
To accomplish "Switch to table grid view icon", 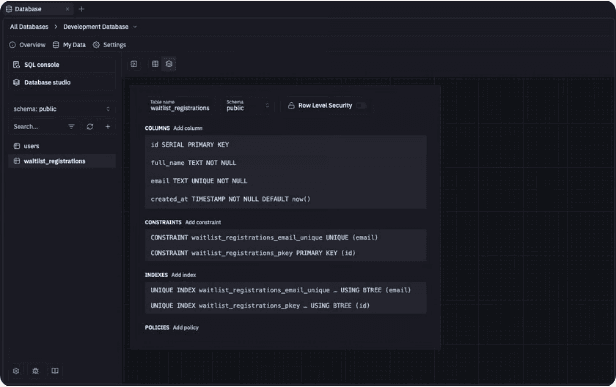I will click(155, 64).
